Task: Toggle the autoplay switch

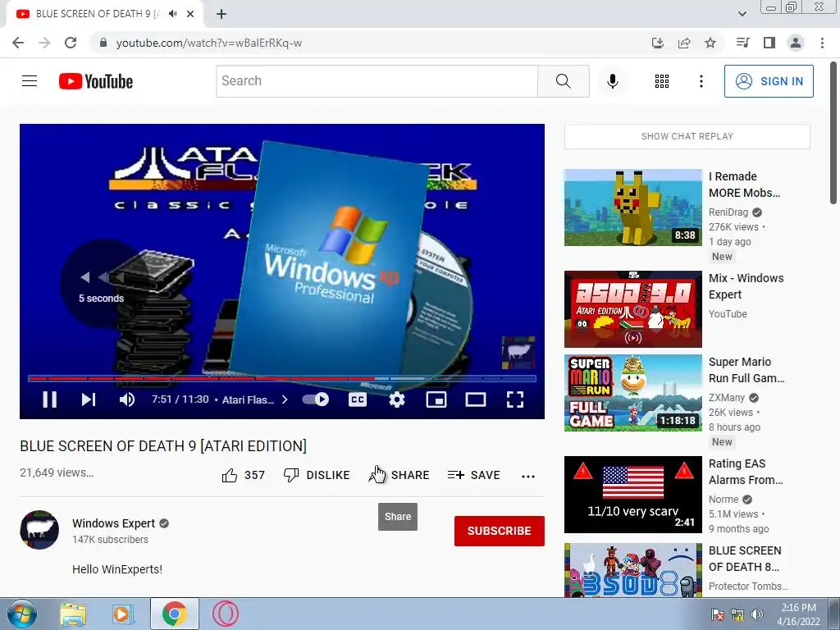Action: (x=316, y=399)
